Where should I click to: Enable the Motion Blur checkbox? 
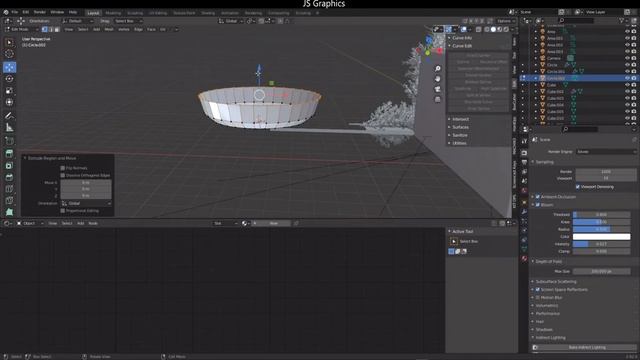[x=538, y=298]
